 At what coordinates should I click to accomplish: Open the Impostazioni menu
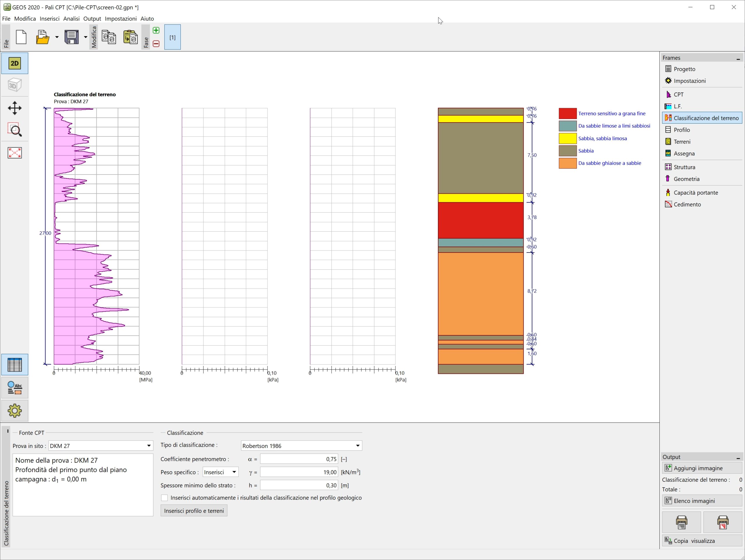click(120, 19)
